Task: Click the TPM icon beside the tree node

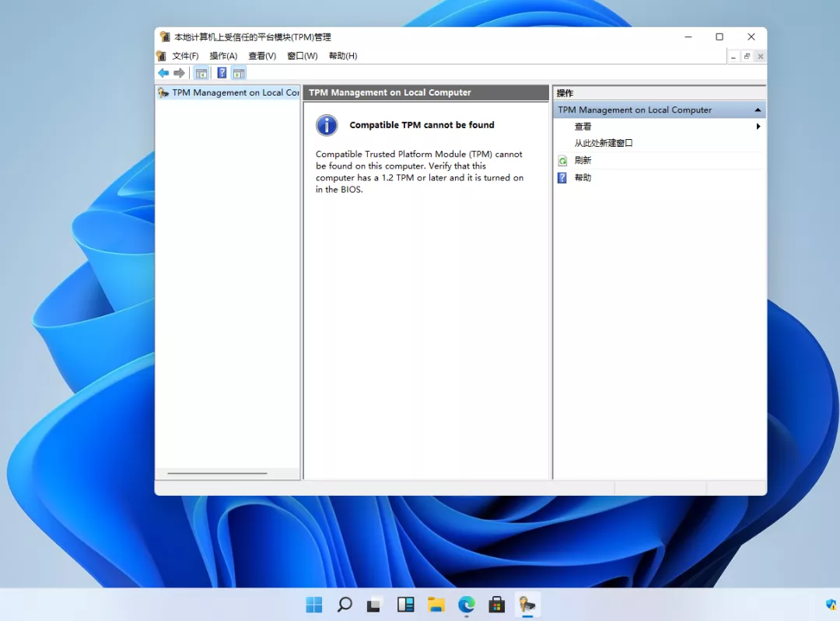Action: pyautogui.click(x=163, y=92)
